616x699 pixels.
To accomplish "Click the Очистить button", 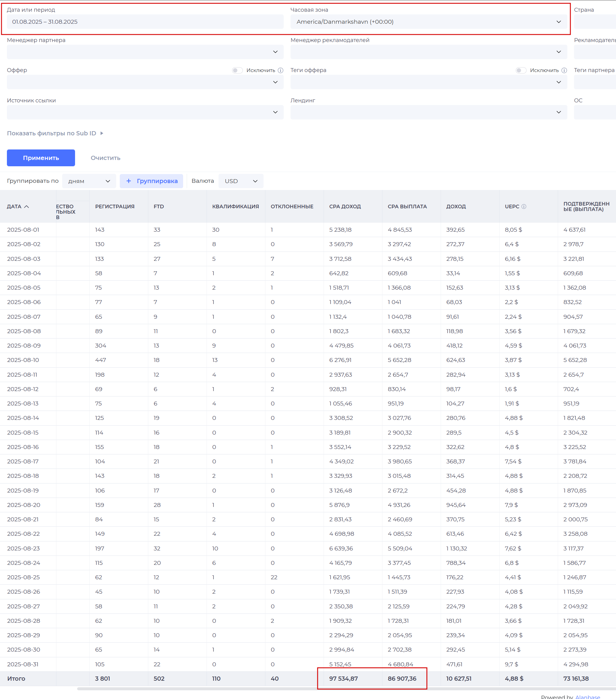I will pyautogui.click(x=105, y=158).
